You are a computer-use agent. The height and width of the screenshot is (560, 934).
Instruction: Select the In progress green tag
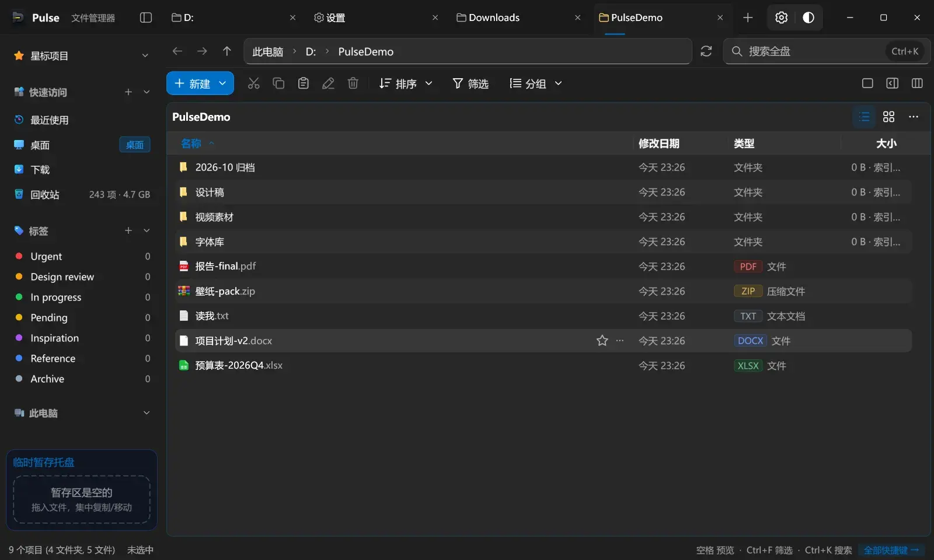[x=82, y=297]
